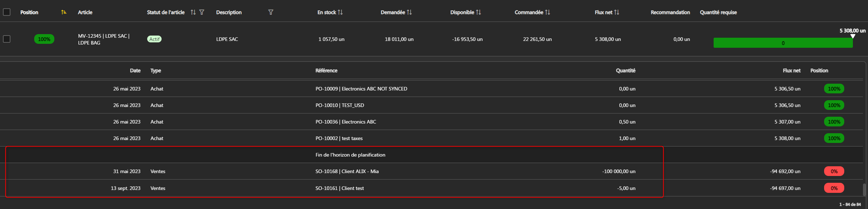Click the 100% badge on PO-10010 row
The width and height of the screenshot is (868, 209).
[x=834, y=105]
